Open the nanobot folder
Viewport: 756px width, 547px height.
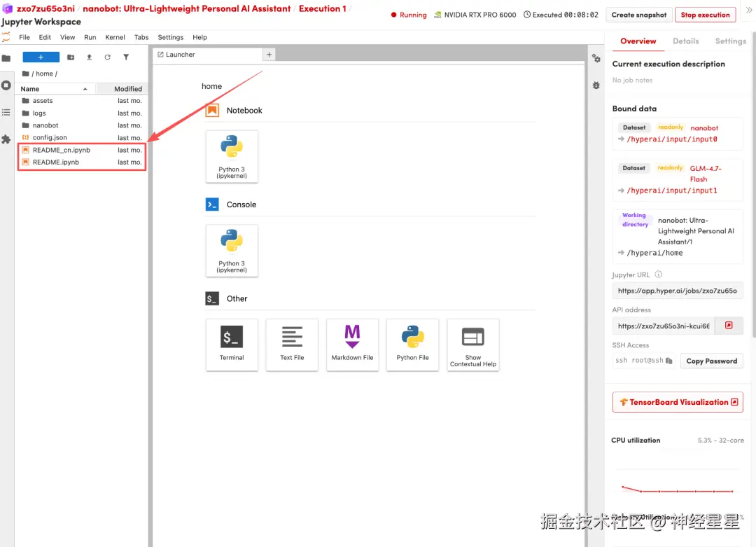tap(81, 125)
